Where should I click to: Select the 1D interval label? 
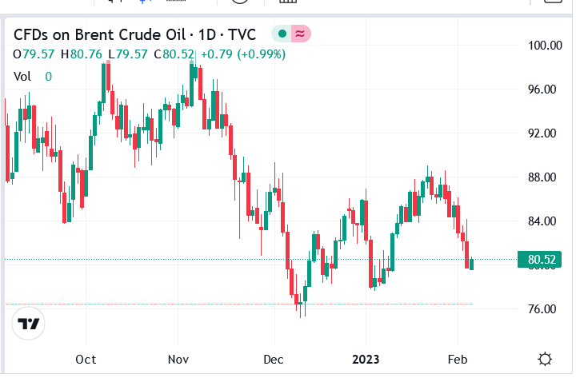click(x=206, y=34)
